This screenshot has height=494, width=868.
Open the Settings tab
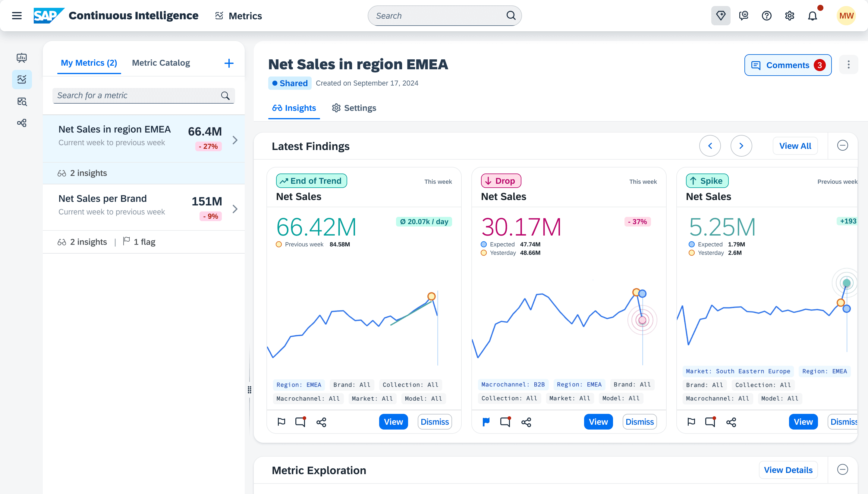pos(354,108)
